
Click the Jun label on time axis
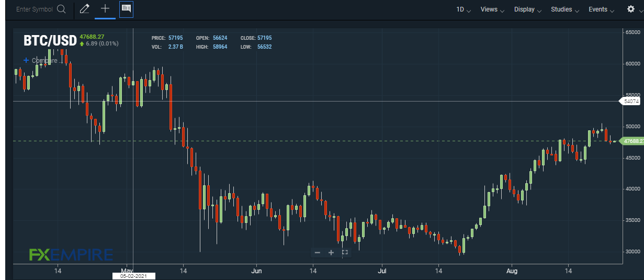[x=256, y=271]
